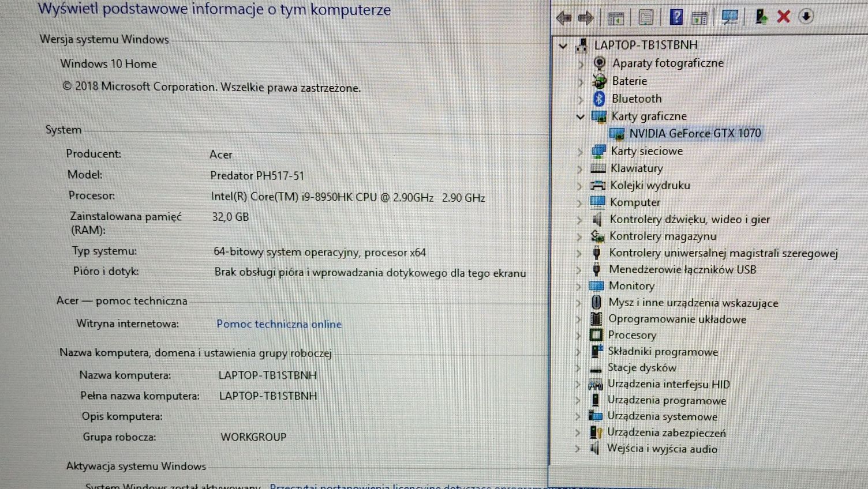Expand the Kontrolery magazynu category chevron

point(579,236)
